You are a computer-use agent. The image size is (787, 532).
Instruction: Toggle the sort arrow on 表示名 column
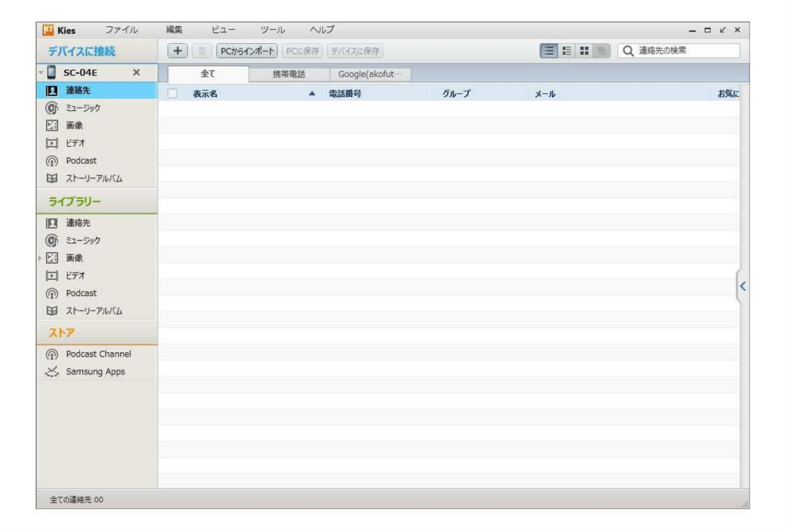click(312, 93)
